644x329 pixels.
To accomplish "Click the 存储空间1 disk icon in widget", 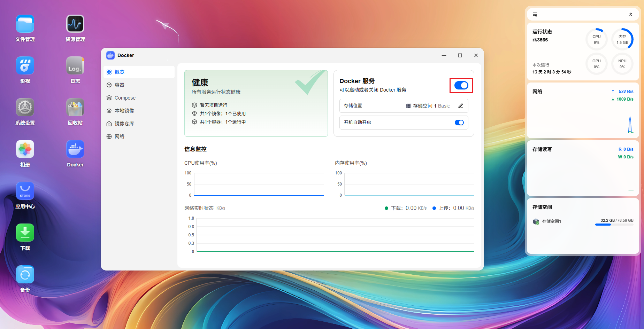I will 536,221.
